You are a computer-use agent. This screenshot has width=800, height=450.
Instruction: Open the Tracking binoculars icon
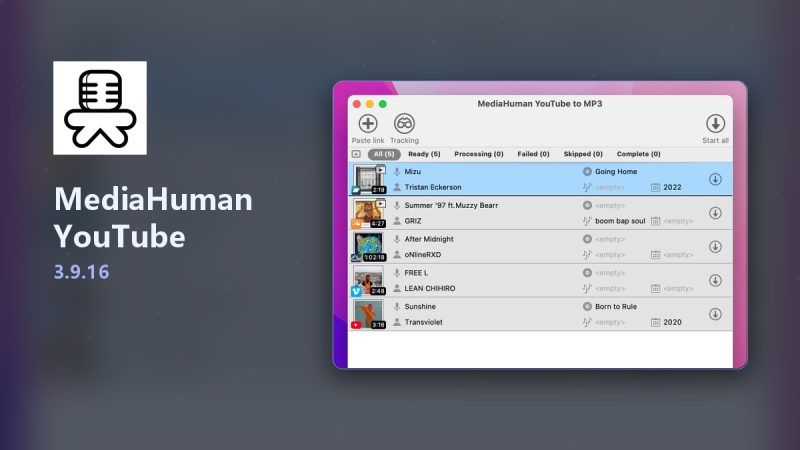[x=404, y=123]
